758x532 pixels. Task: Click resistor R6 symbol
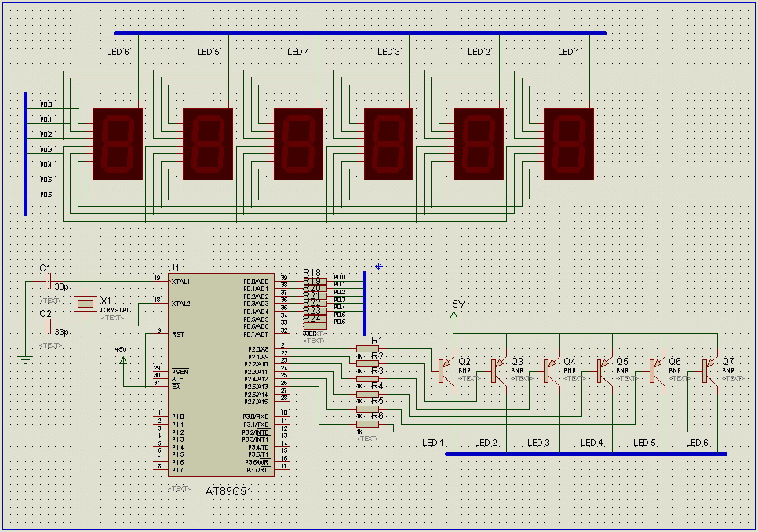coord(367,424)
